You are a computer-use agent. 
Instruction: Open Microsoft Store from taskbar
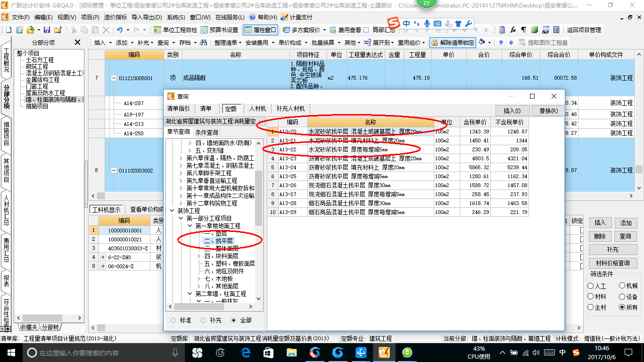point(269,352)
